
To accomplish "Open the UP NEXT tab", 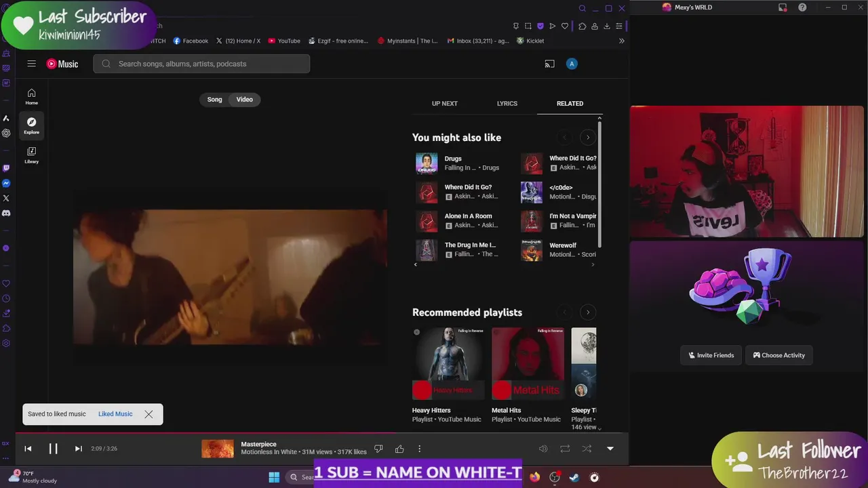I will (445, 104).
